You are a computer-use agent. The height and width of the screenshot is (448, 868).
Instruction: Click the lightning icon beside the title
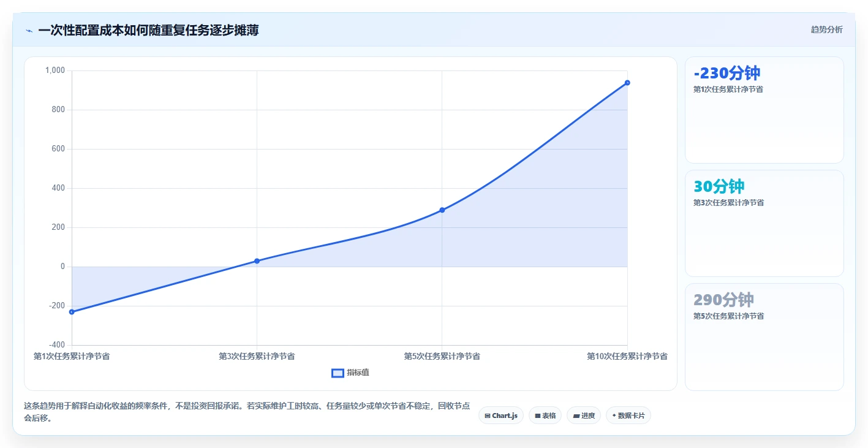[x=29, y=30]
